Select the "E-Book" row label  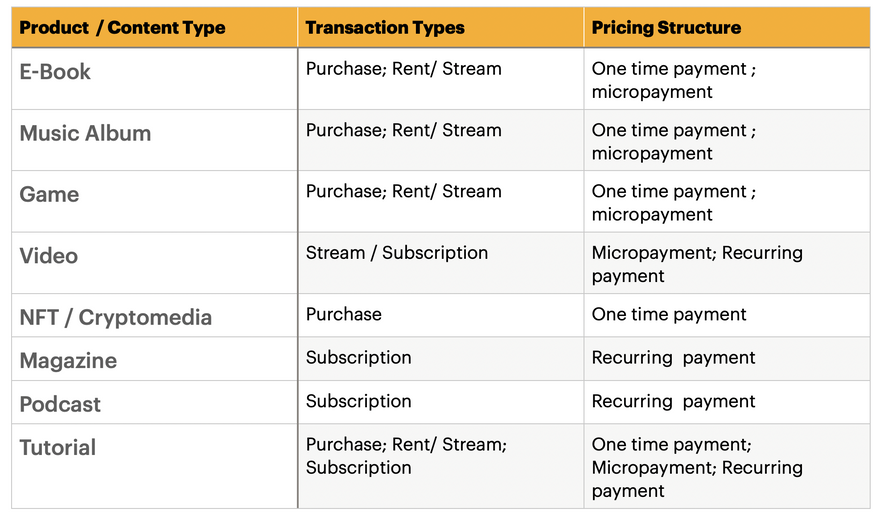tap(55, 72)
